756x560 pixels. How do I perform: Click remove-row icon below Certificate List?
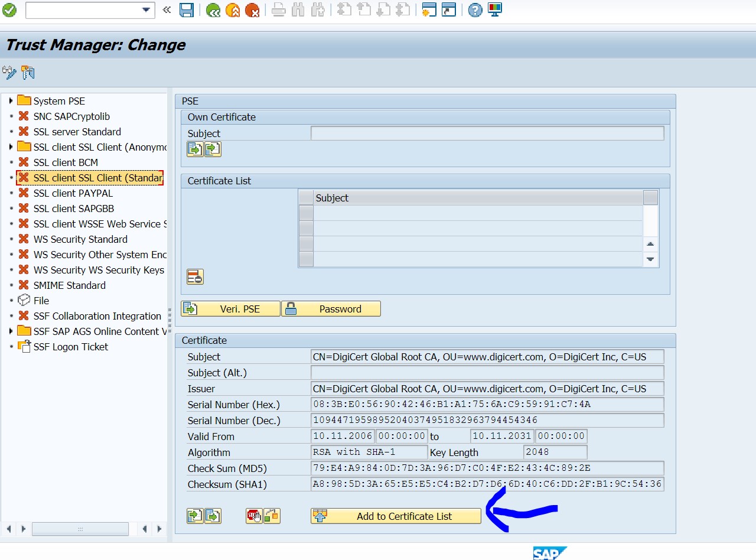click(195, 276)
